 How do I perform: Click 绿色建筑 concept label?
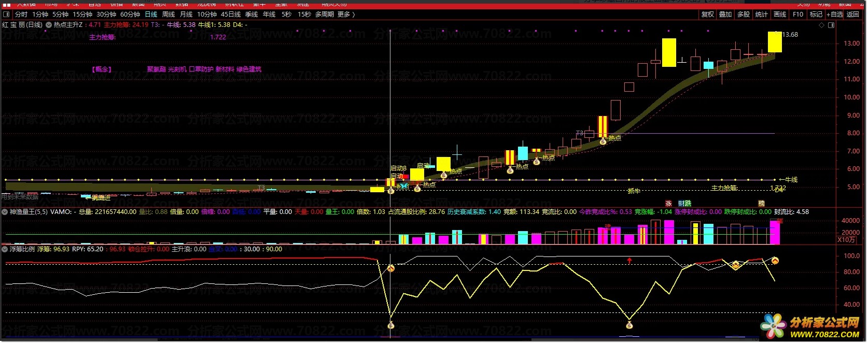click(249, 69)
